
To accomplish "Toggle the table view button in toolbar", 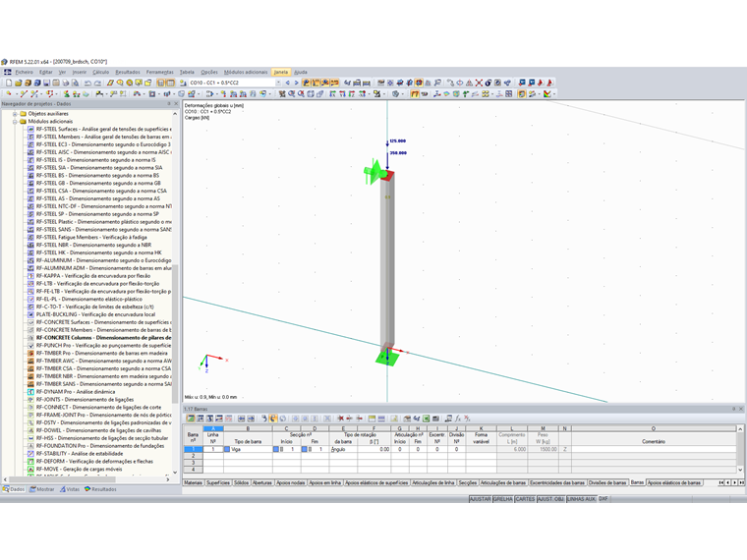I will pyautogui.click(x=171, y=83).
